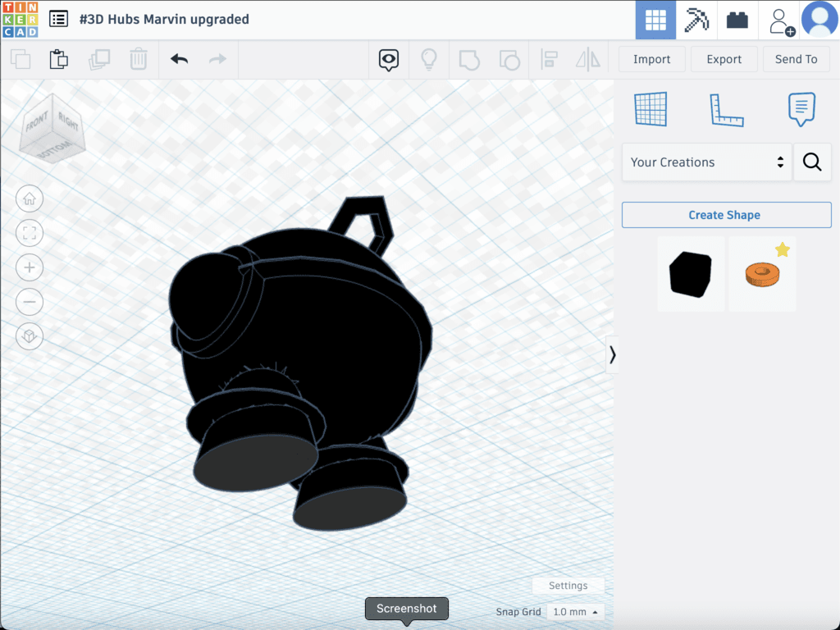Image resolution: width=840 pixels, height=630 pixels.
Task: Switch to the 3D design grid view
Action: [x=655, y=20]
